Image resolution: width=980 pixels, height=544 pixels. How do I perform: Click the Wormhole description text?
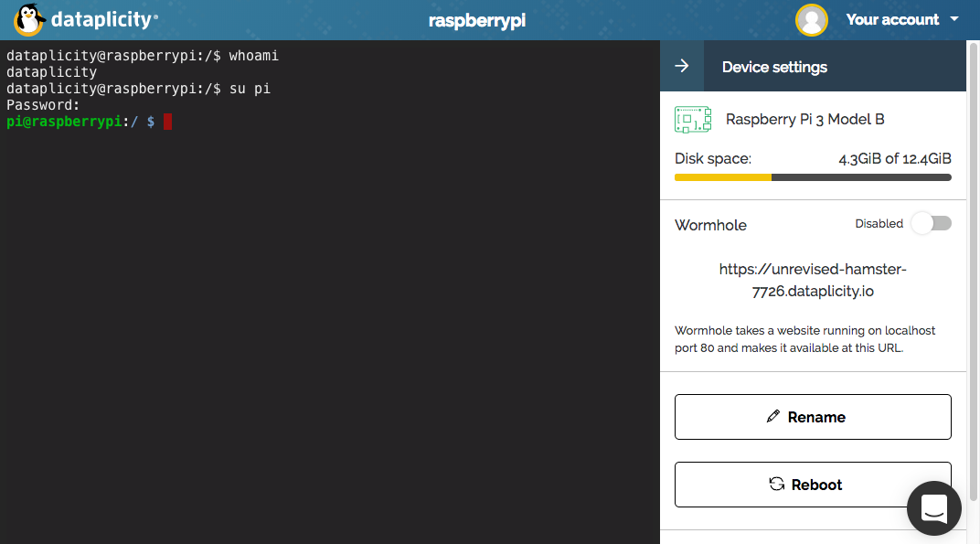pyautogui.click(x=805, y=339)
